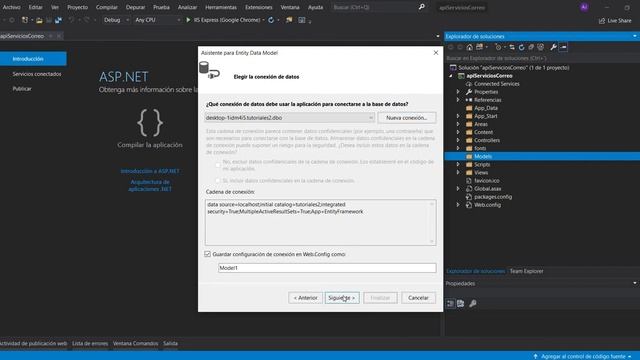Click the categorized view icon in Properties panel
The height and width of the screenshot is (360, 640).
(x=450, y=303)
